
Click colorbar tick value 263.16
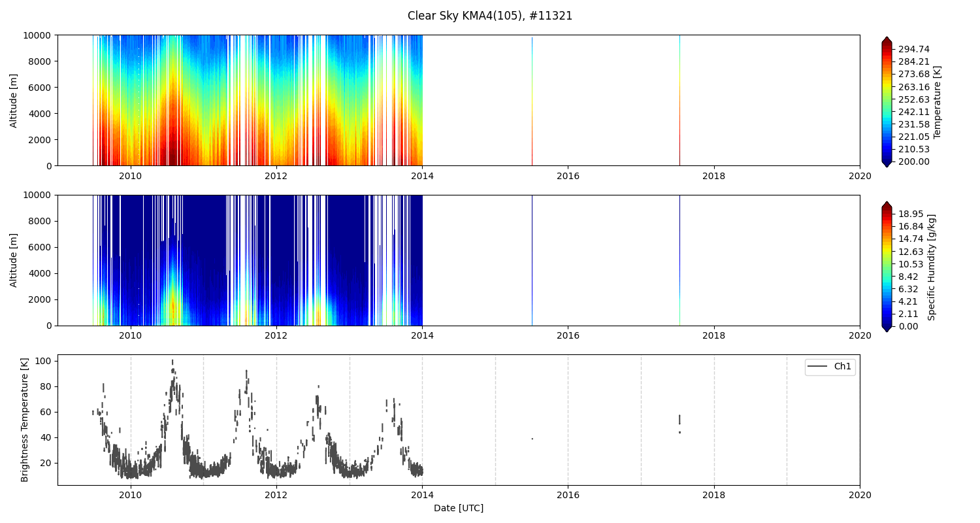914,87
